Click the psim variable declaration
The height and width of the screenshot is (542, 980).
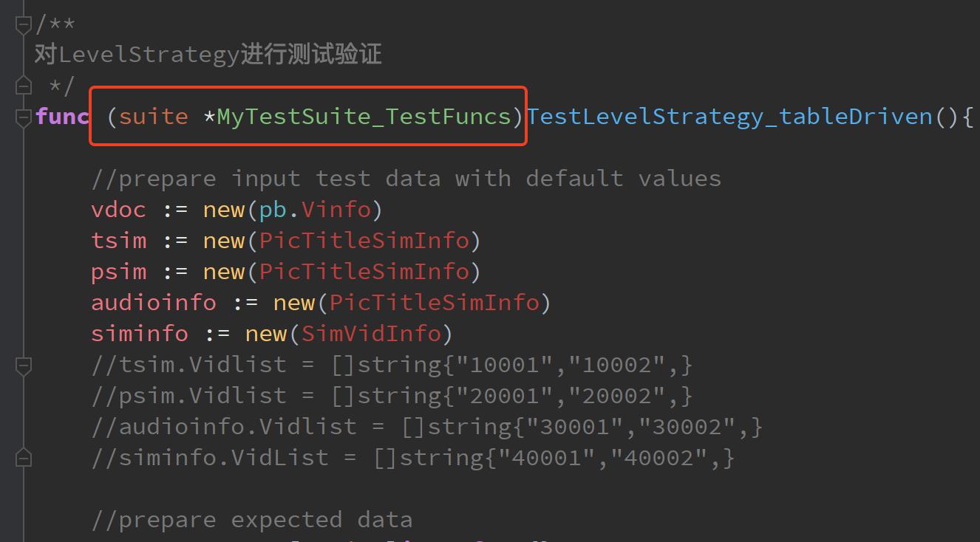[x=118, y=272]
